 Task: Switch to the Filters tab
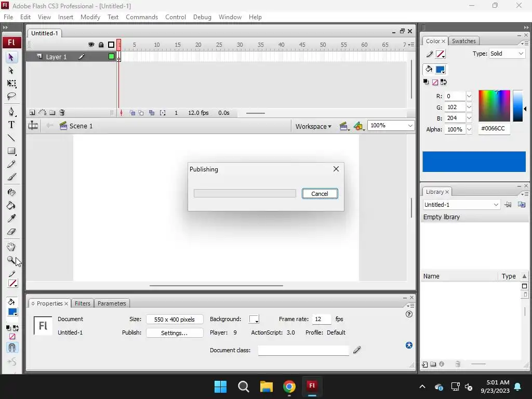tap(83, 303)
